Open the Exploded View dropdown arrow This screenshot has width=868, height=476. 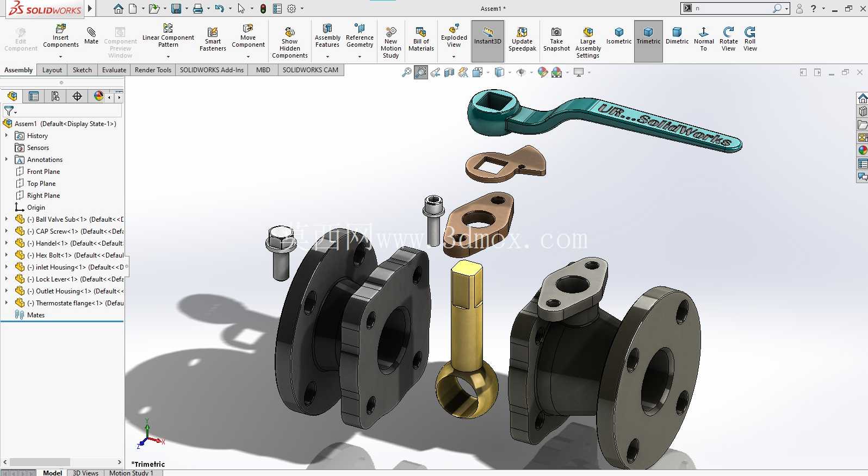[454, 57]
